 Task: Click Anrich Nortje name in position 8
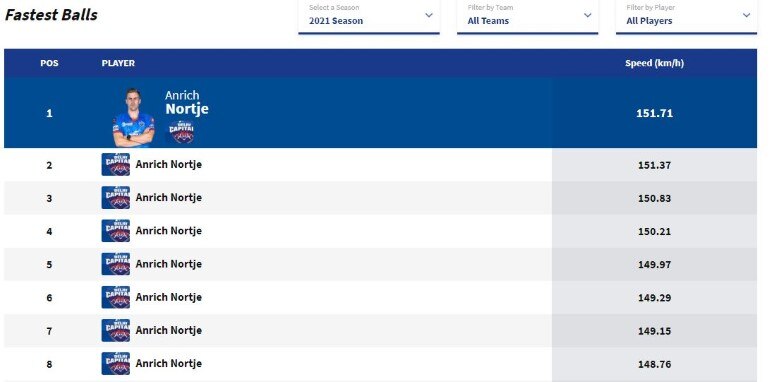[x=168, y=364]
